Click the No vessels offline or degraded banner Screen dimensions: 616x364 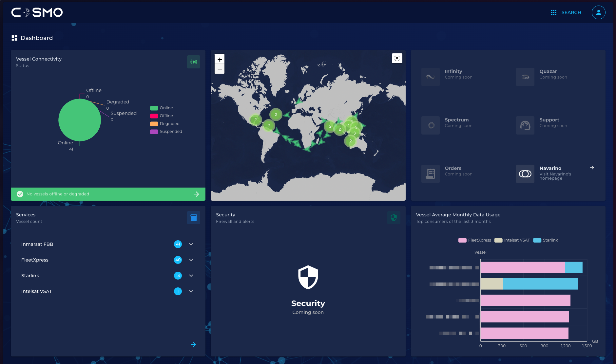[108, 194]
